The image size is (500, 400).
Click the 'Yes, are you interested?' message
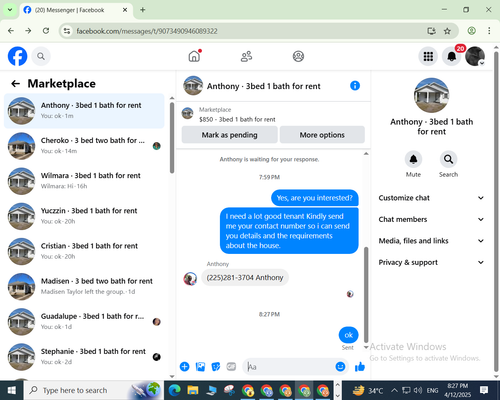pos(315,198)
